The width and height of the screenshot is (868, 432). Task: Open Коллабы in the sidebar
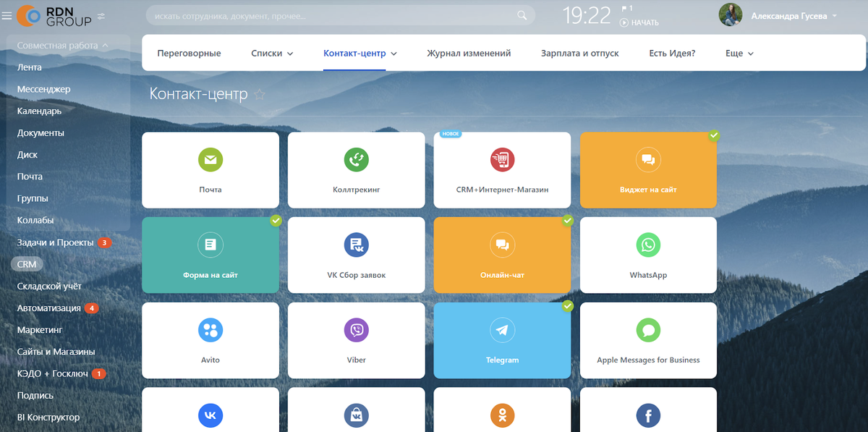(35, 220)
